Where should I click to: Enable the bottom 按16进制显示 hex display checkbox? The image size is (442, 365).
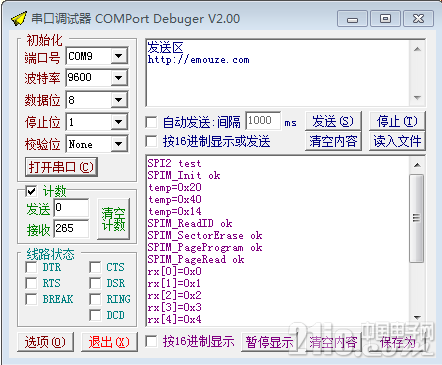(x=151, y=341)
